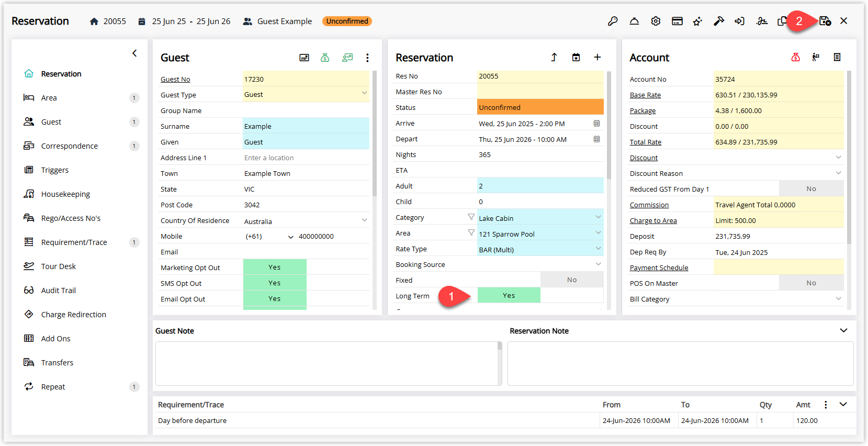Image resolution: width=868 pixels, height=446 pixels.
Task: Open the Lake Cabin category dropdown
Action: tap(599, 217)
